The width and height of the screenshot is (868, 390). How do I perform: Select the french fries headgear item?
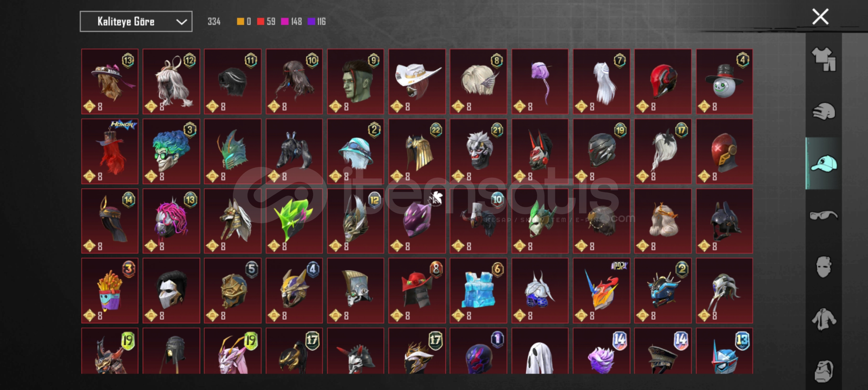110,291
